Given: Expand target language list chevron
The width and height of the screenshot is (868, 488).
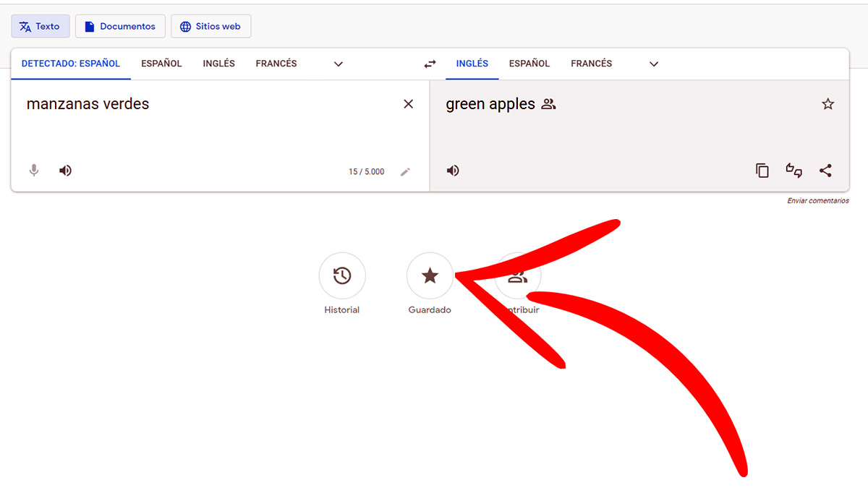Looking at the screenshot, I should (x=654, y=64).
